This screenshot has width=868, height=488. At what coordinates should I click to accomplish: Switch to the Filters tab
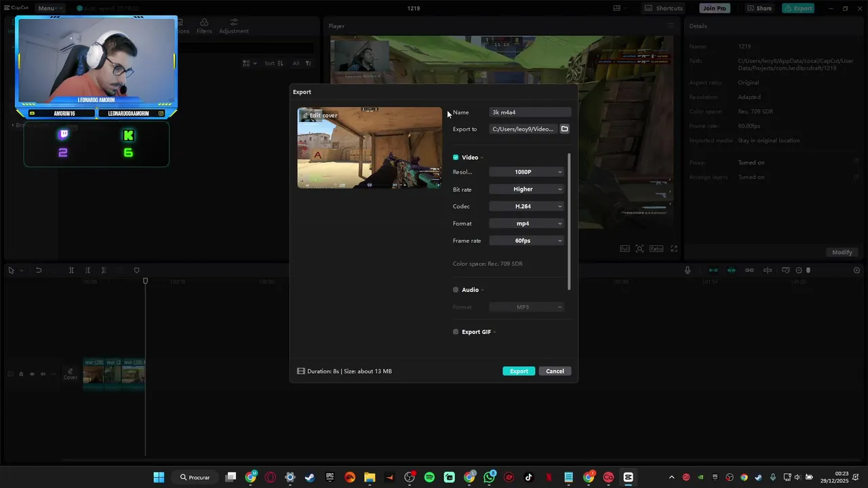[x=204, y=26]
